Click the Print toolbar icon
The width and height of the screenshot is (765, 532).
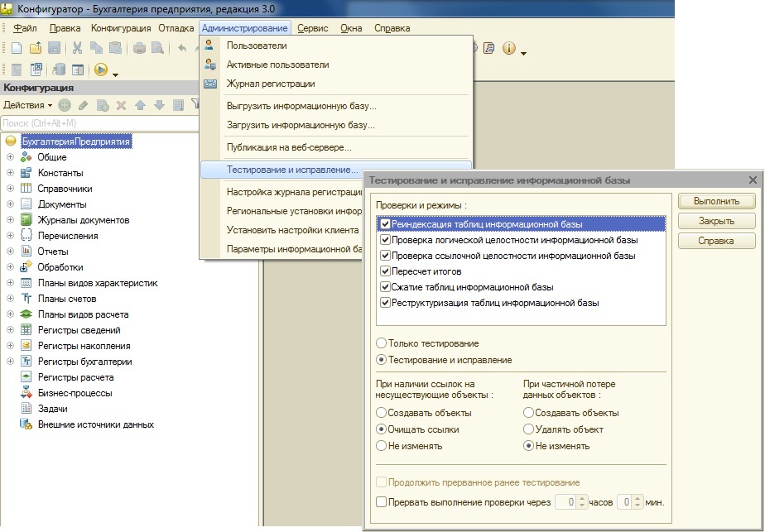tap(140, 48)
